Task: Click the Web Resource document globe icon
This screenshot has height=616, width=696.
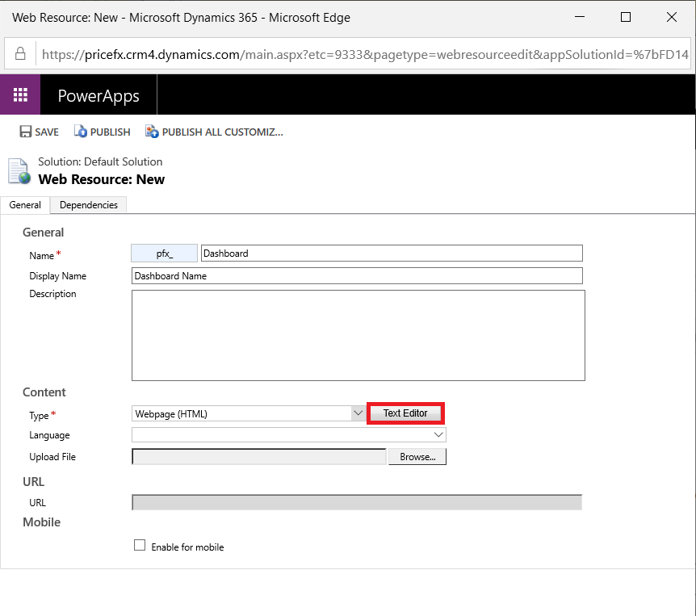Action: click(19, 171)
